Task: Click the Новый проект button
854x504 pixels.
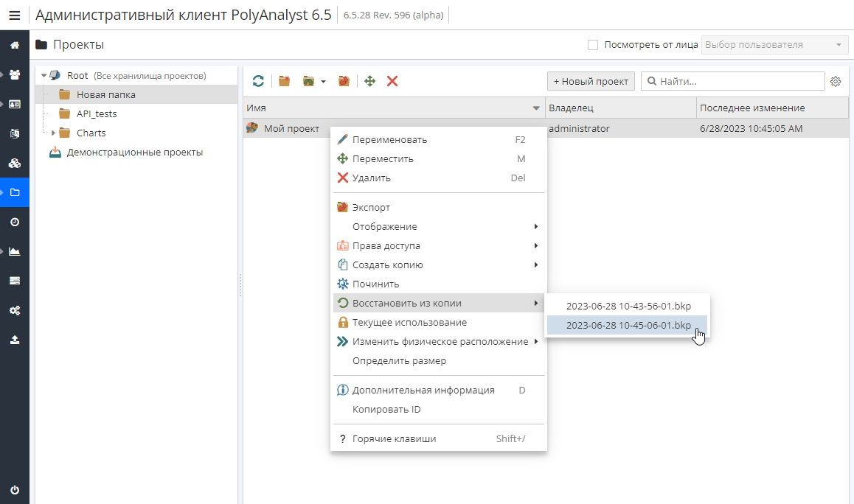Action: coord(591,81)
